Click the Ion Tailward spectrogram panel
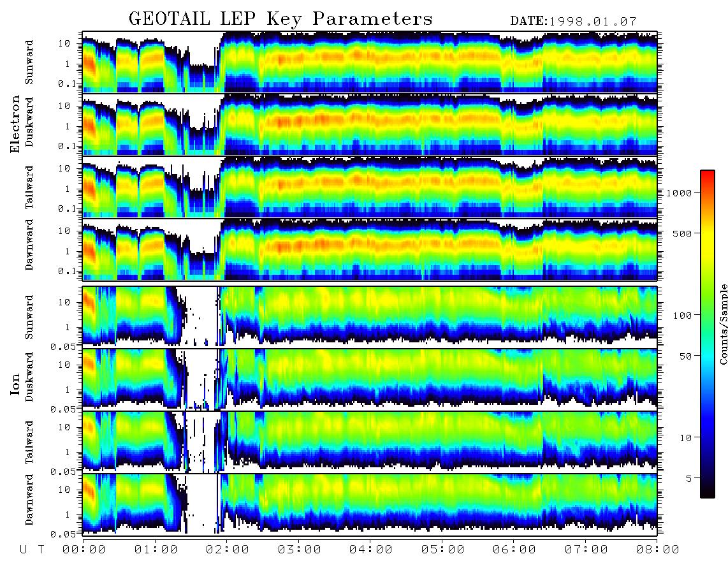Viewport: 728px width, 561px height. (370, 442)
